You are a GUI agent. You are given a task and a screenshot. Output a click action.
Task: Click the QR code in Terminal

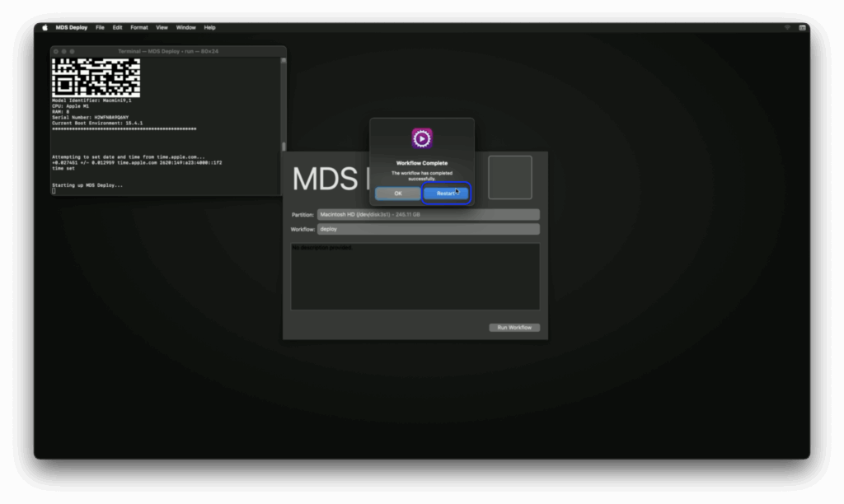[x=96, y=77]
